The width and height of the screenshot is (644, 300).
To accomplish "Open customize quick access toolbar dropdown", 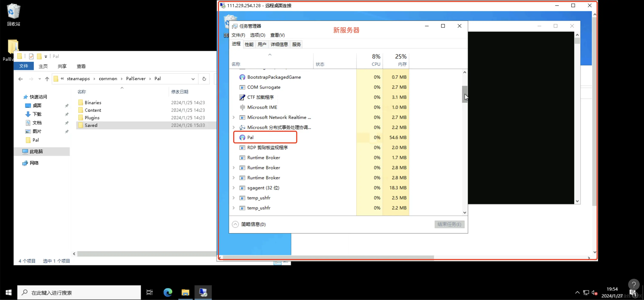I will click(46, 57).
